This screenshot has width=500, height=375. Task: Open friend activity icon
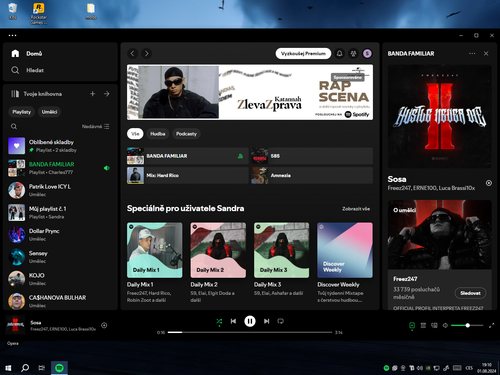[x=353, y=53]
